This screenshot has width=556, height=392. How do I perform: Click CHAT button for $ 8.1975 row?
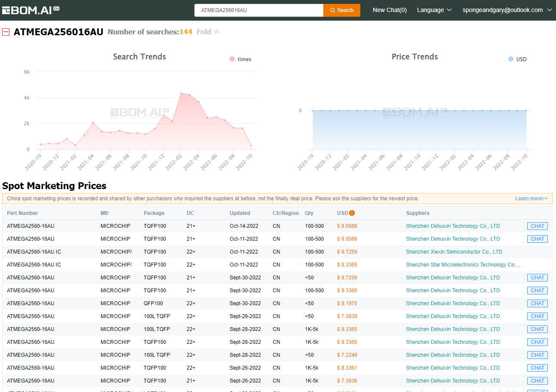pos(538,303)
